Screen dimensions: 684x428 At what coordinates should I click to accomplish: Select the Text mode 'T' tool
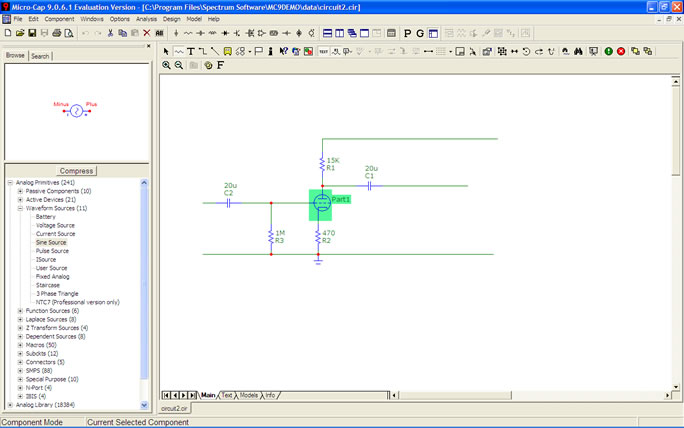[x=190, y=51]
